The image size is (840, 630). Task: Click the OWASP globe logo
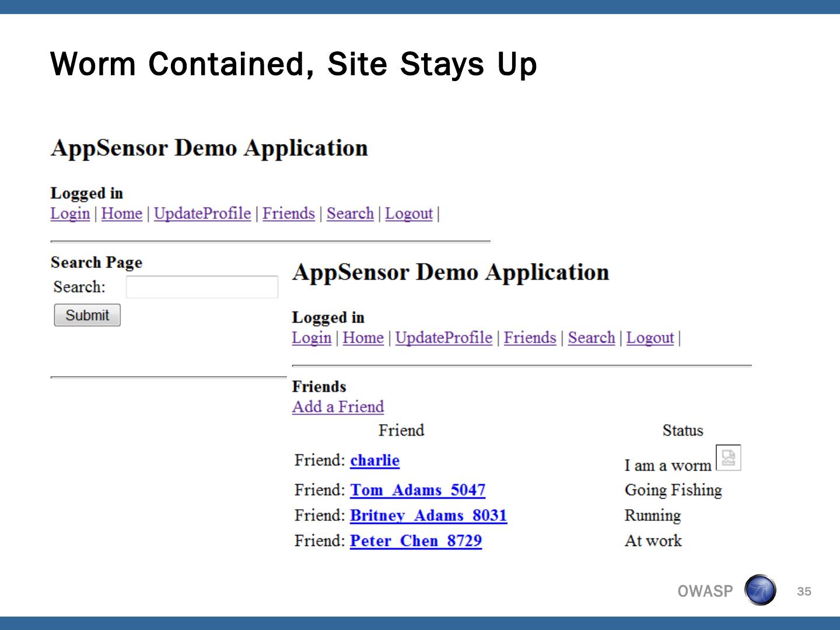click(760, 590)
